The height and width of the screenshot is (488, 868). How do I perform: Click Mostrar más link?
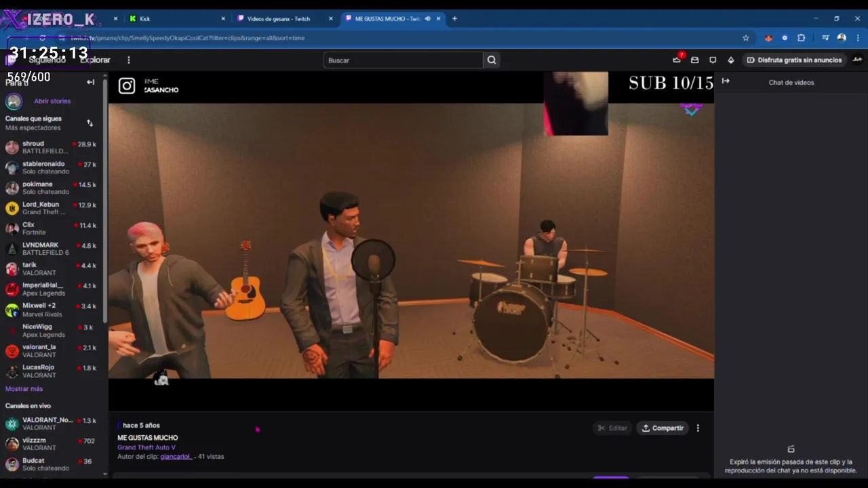tap(24, 389)
